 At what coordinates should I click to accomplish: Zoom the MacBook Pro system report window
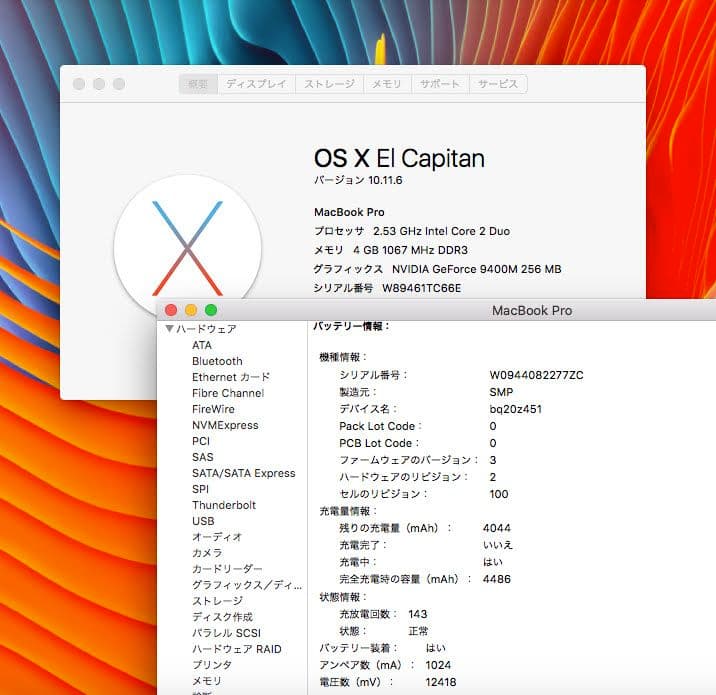211,311
